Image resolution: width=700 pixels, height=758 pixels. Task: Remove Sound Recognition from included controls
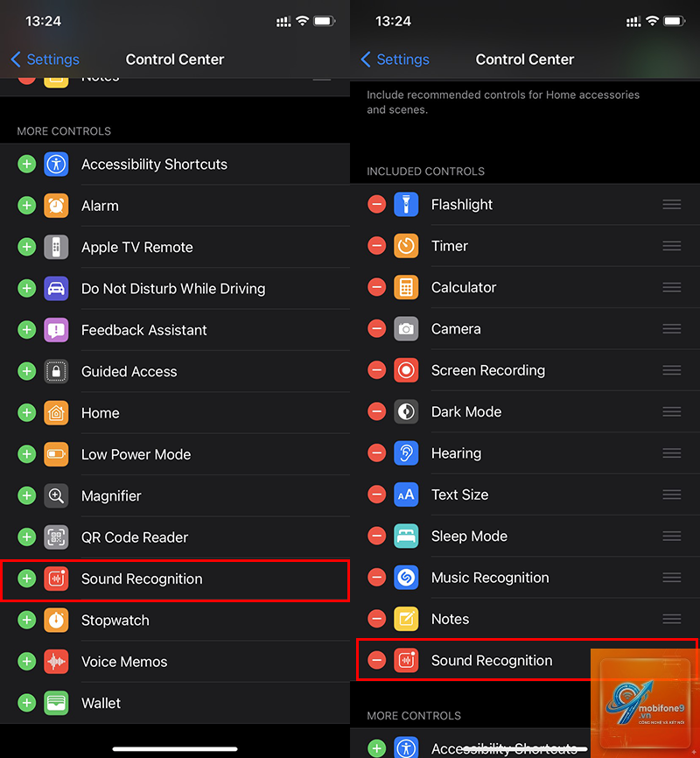click(376, 660)
